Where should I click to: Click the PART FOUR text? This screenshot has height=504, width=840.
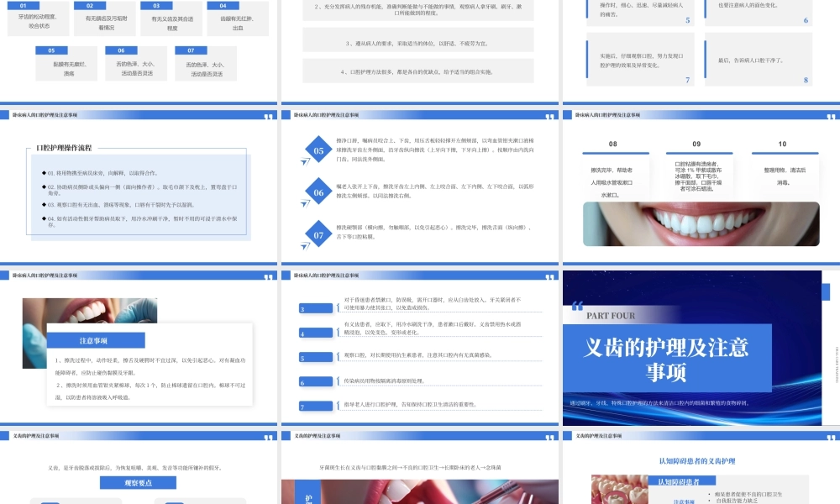(611, 316)
